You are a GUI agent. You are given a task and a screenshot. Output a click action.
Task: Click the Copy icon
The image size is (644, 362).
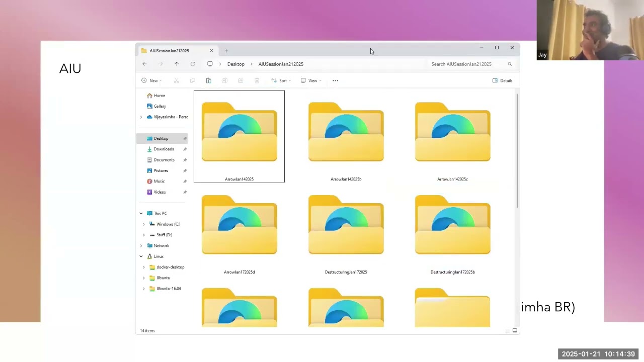point(192,80)
